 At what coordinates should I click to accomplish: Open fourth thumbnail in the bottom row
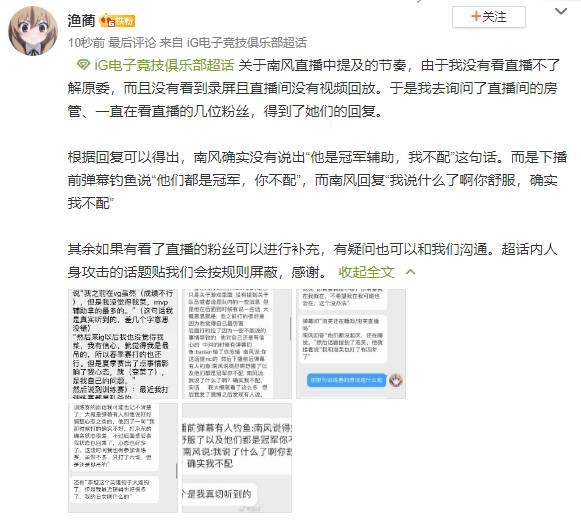pos(123,458)
